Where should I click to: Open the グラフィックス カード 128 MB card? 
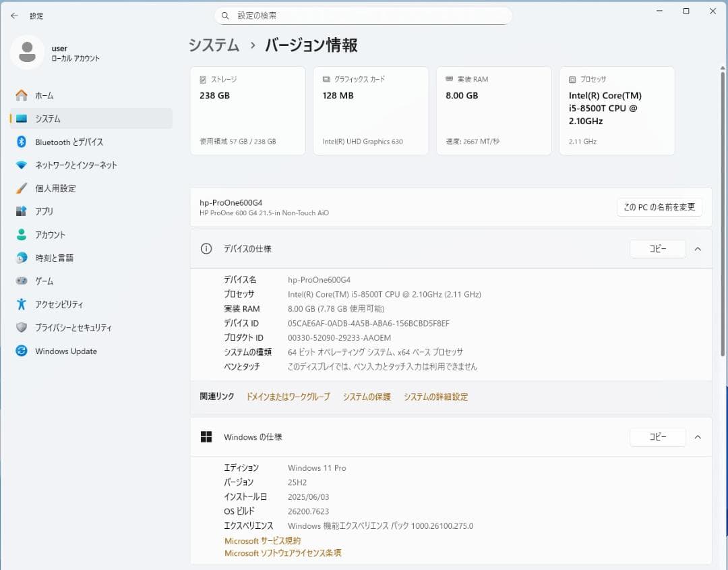pos(371,111)
